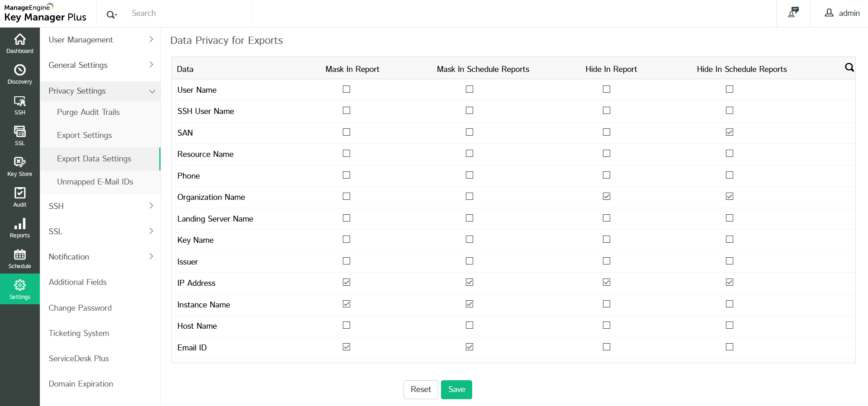Uncheck Hide In Schedule Reports for SAN

tap(730, 132)
